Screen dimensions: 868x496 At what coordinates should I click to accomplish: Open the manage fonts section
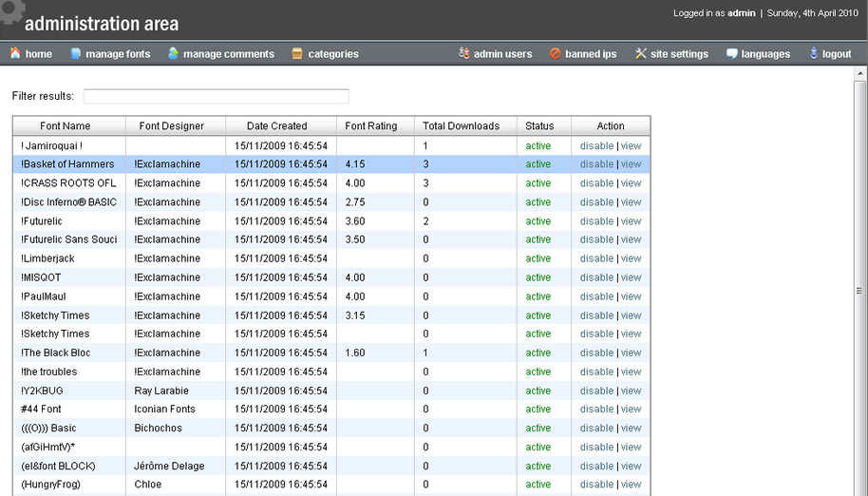tap(118, 54)
